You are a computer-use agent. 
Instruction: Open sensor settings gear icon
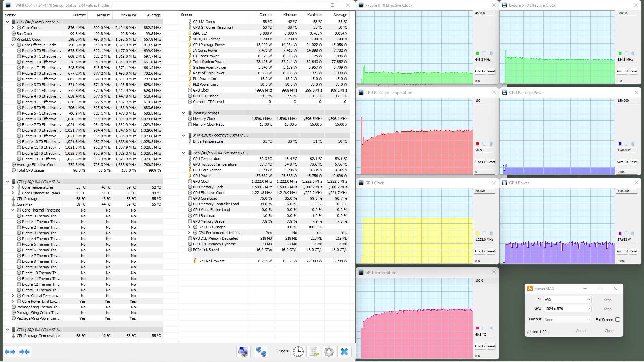[x=329, y=352]
